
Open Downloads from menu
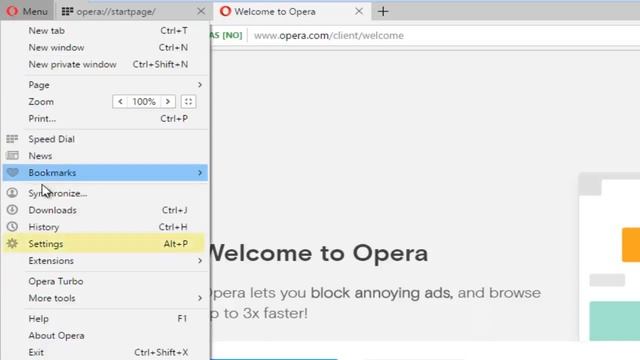click(x=106, y=210)
